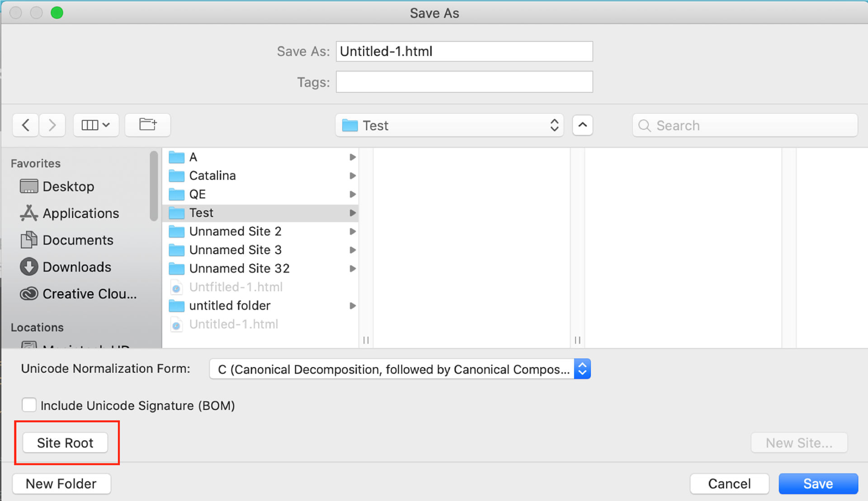Toggle the column view selector

pos(95,125)
